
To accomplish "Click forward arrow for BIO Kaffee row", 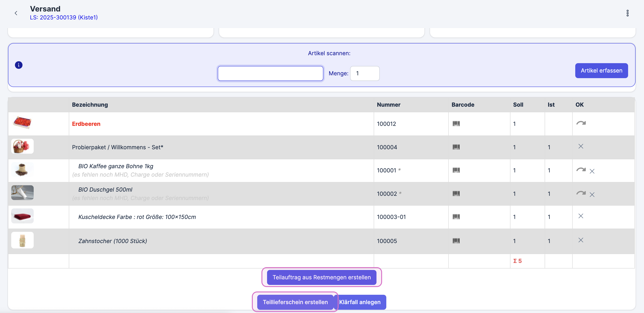I will [581, 170].
